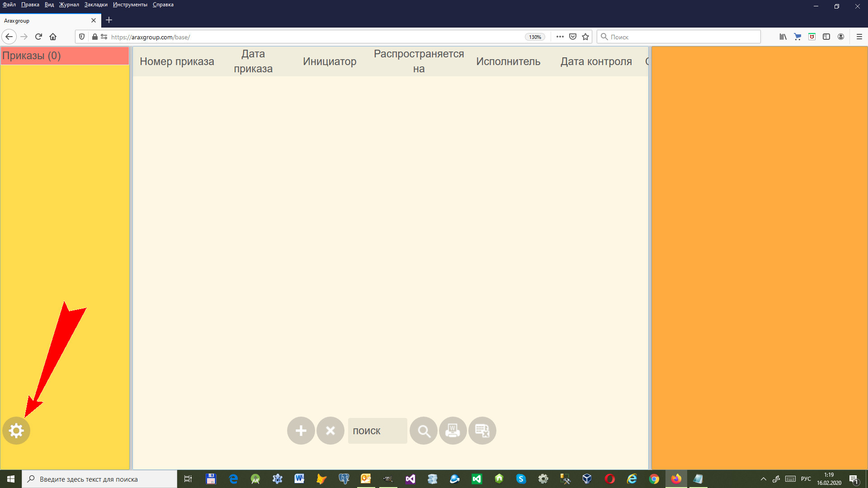Click the поиск text field

pos(377,431)
